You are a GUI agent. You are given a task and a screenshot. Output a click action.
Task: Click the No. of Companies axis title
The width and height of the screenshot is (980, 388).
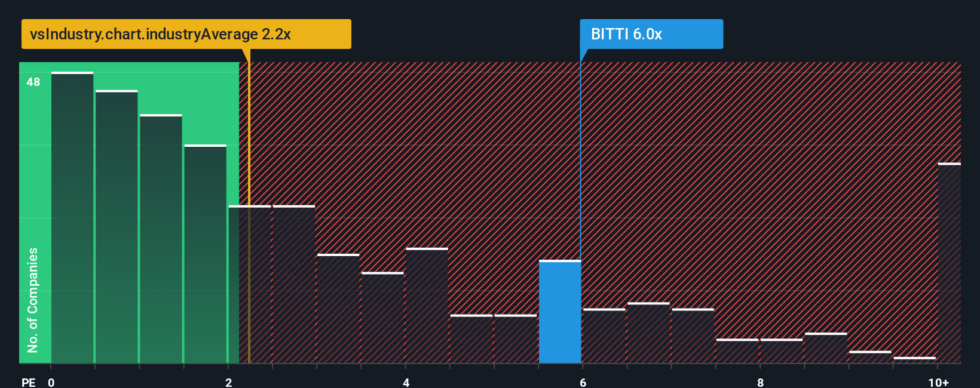tap(33, 300)
